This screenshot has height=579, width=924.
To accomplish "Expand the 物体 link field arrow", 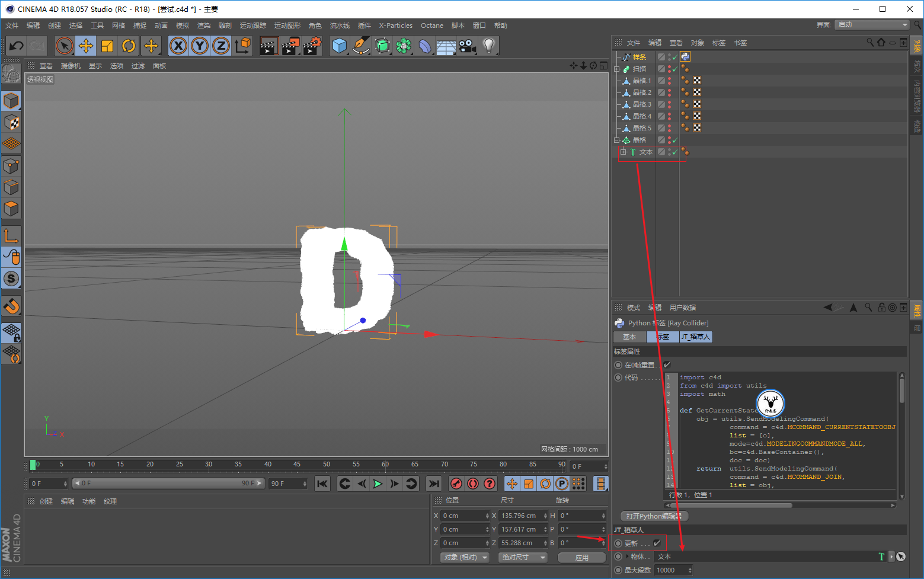I will tap(627, 556).
